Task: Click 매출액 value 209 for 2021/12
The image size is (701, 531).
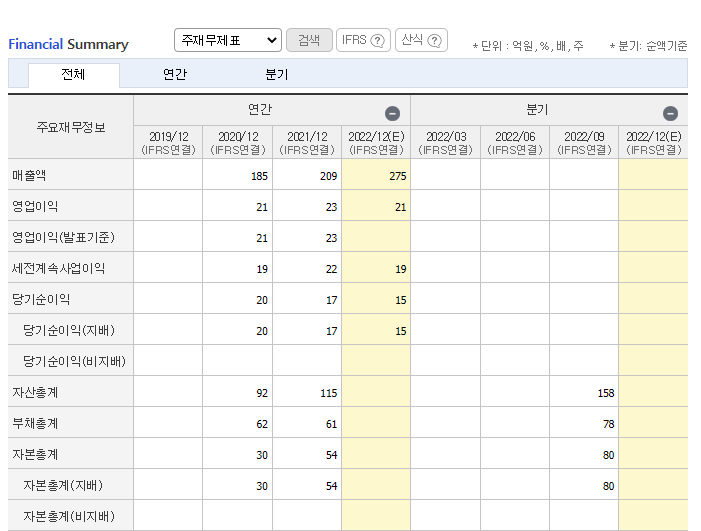Action: [x=329, y=176]
